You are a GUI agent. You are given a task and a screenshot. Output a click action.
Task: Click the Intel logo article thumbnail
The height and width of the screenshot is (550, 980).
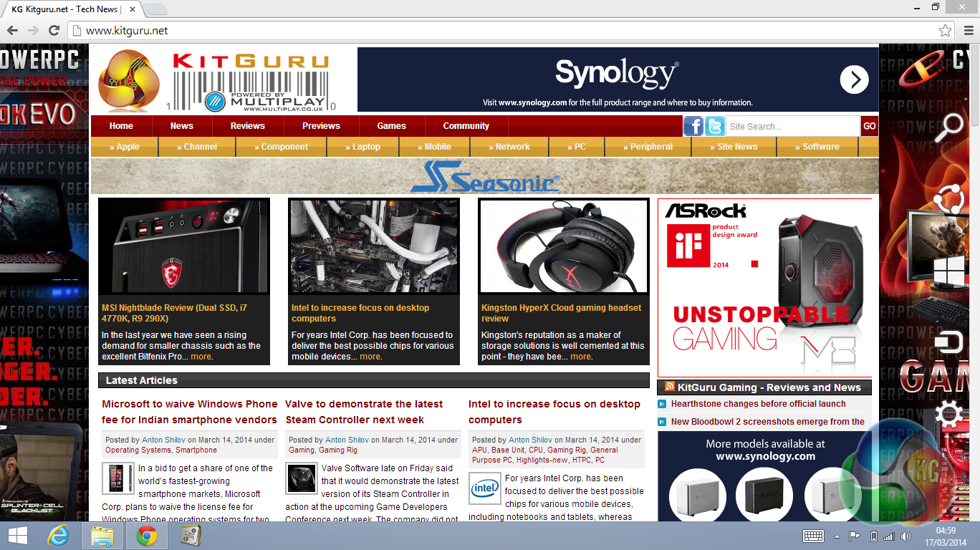tap(485, 488)
